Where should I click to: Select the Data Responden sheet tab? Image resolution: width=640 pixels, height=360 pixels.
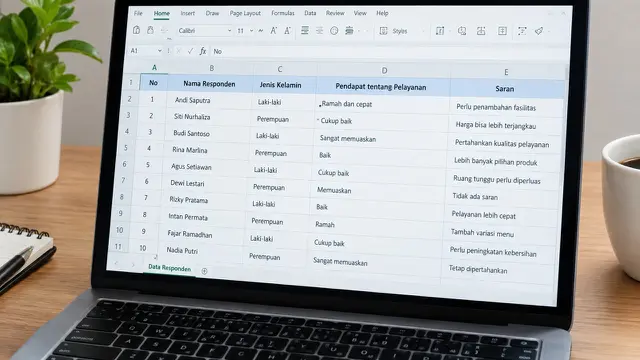[169, 268]
